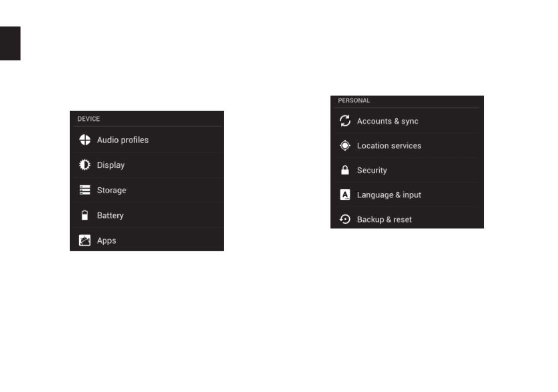
Task: Select the Storage menu entry
Action: (x=147, y=190)
